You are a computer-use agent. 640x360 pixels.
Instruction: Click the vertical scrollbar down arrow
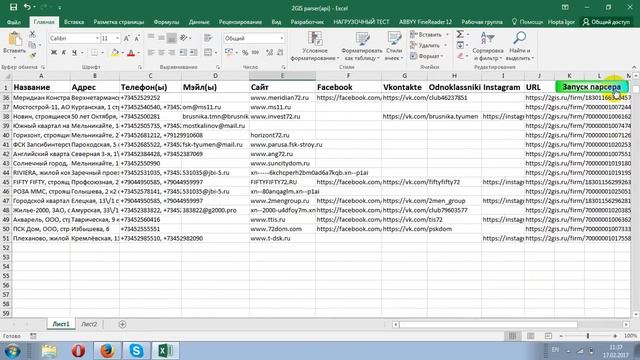636,314
